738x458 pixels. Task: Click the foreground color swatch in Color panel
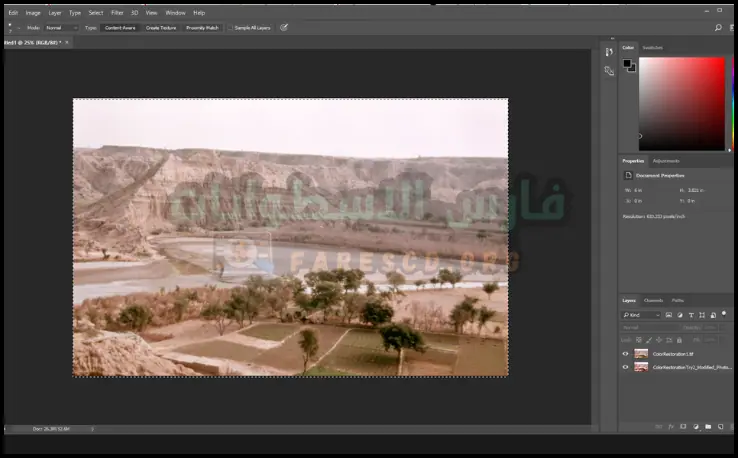pos(627,63)
